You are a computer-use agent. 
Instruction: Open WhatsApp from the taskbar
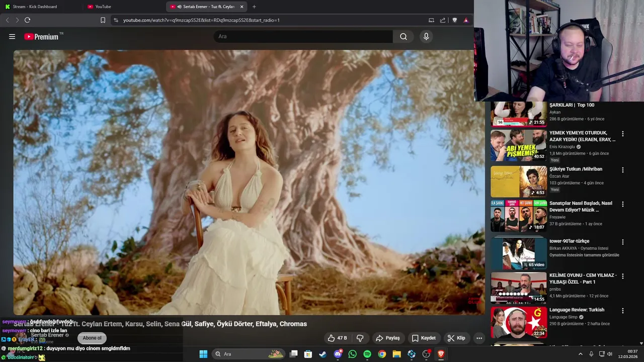coord(352,354)
